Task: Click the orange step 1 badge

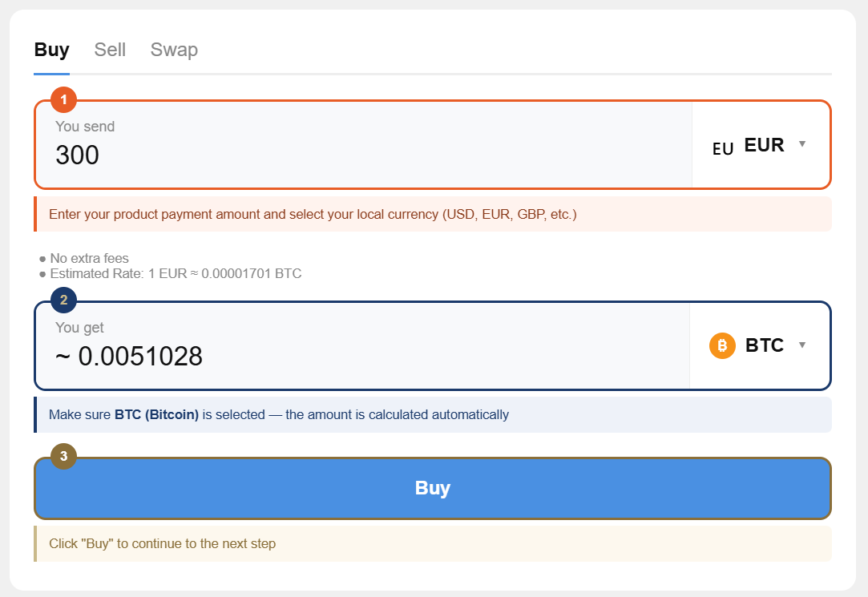Action: click(63, 99)
